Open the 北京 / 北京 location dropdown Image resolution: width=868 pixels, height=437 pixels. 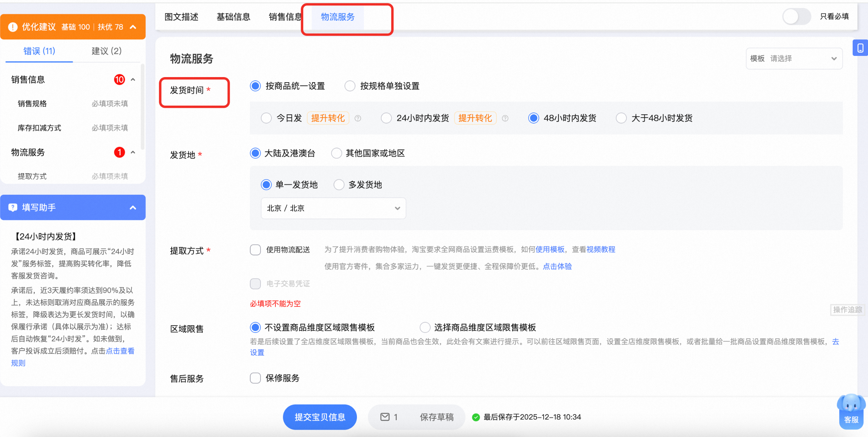(x=334, y=208)
